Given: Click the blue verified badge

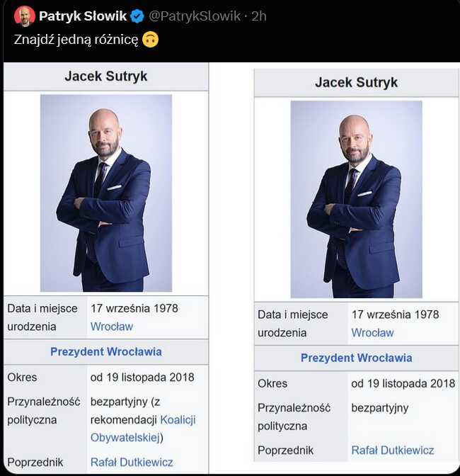Looking at the screenshot, I should click(x=137, y=16).
